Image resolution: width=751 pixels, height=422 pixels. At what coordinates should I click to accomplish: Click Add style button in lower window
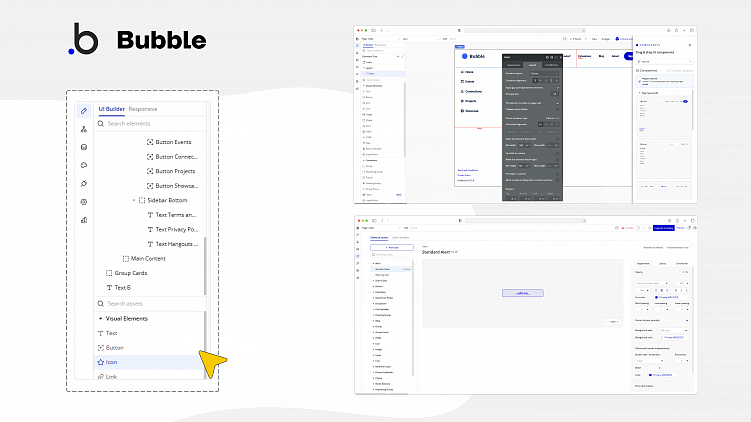pos(392,247)
